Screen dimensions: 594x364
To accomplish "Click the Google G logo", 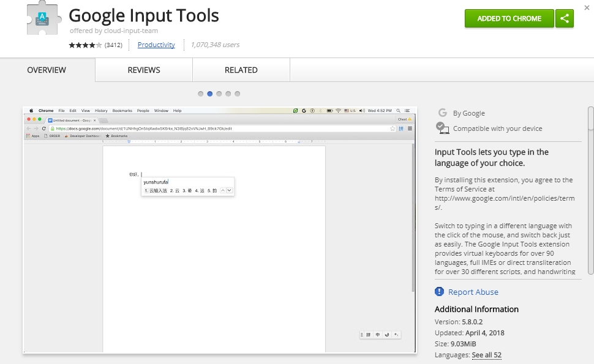I will click(x=442, y=113).
